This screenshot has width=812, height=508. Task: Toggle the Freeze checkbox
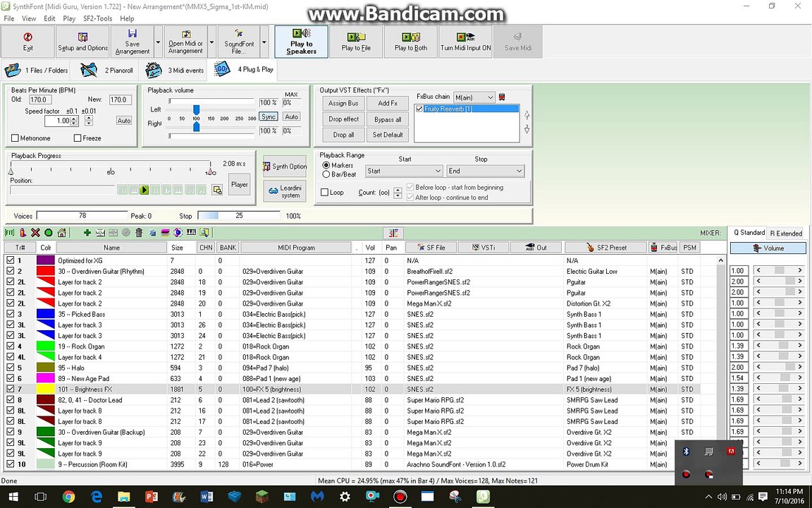tap(78, 138)
